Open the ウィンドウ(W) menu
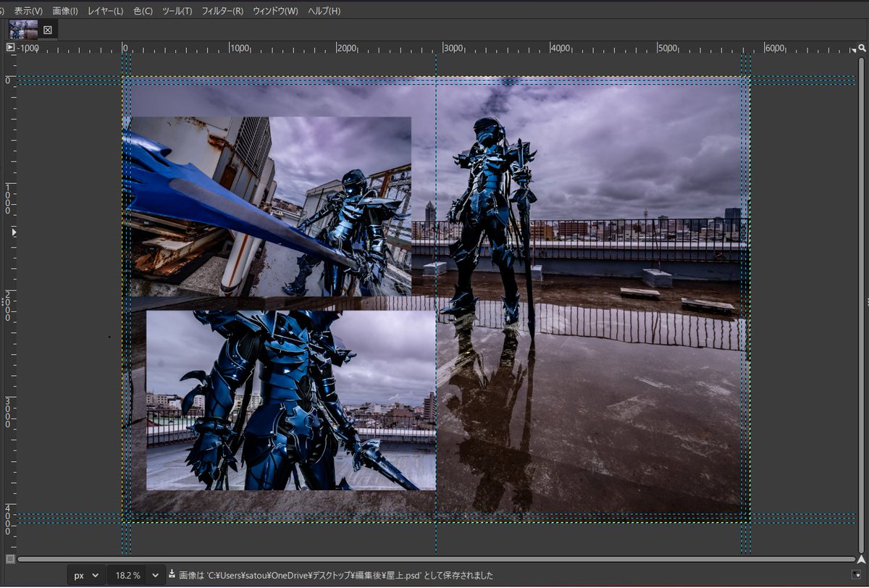This screenshot has width=869, height=588. tap(275, 12)
